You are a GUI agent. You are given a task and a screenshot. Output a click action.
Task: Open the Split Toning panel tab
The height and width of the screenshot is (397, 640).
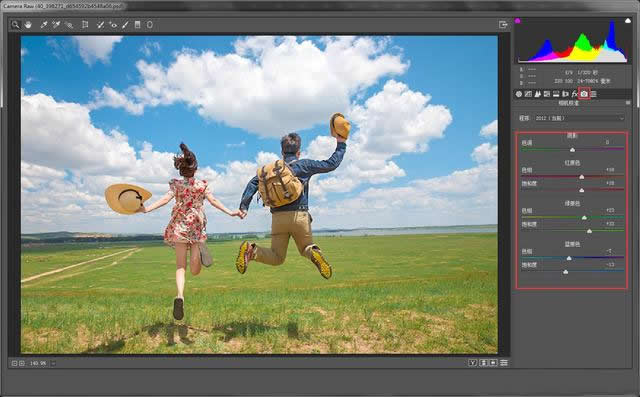coord(556,94)
